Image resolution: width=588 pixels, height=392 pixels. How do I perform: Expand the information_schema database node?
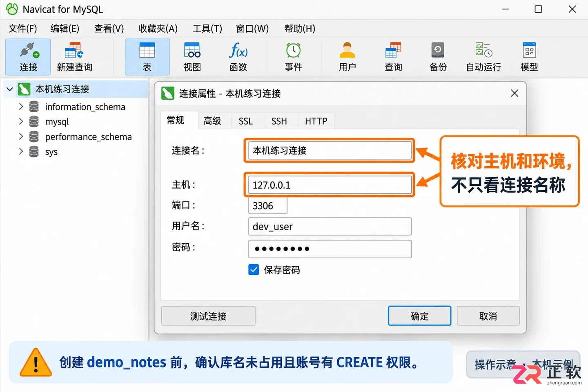tap(21, 107)
